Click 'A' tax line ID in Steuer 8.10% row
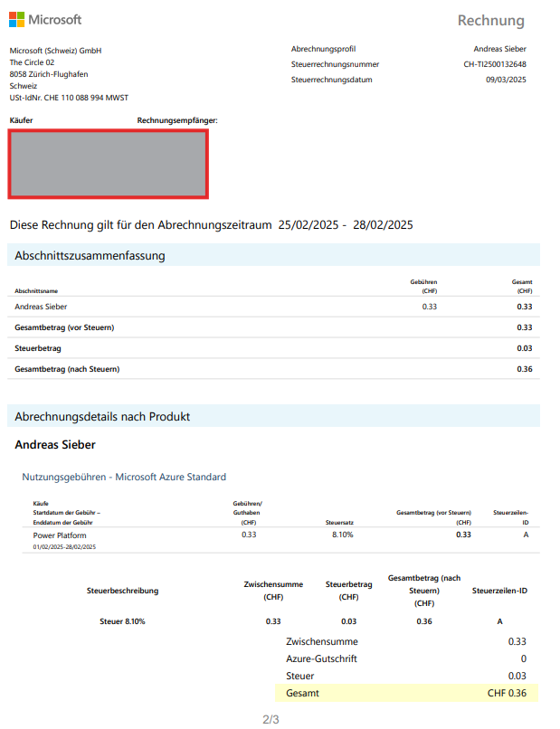 click(500, 621)
